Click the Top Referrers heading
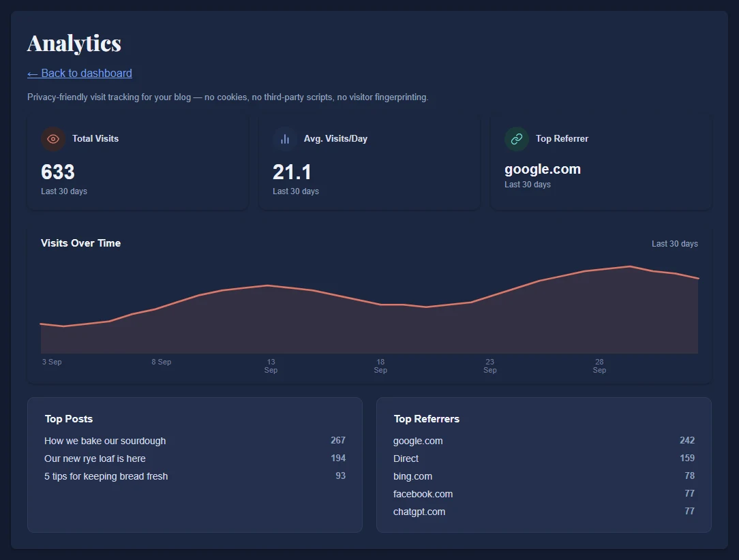The image size is (739, 560). (x=427, y=419)
